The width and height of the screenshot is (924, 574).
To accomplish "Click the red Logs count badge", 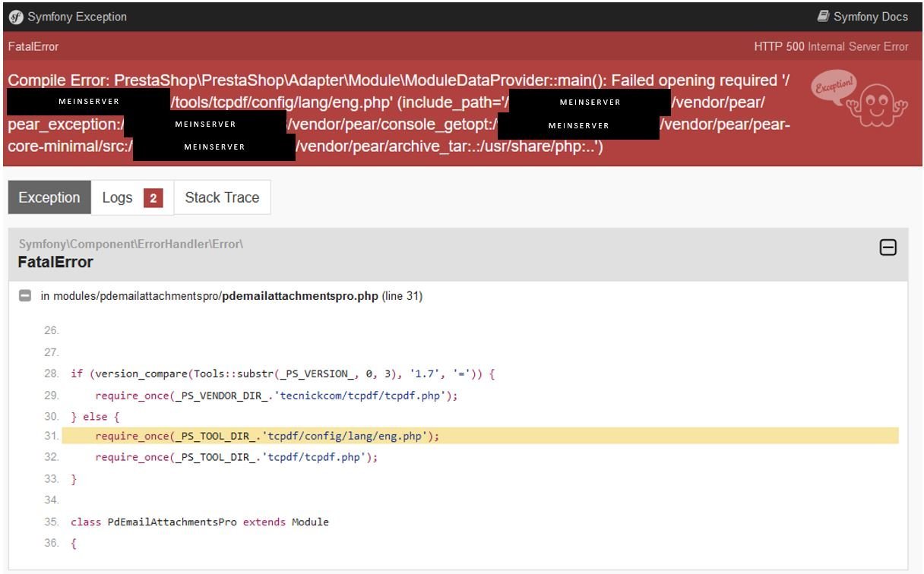I will (x=153, y=198).
